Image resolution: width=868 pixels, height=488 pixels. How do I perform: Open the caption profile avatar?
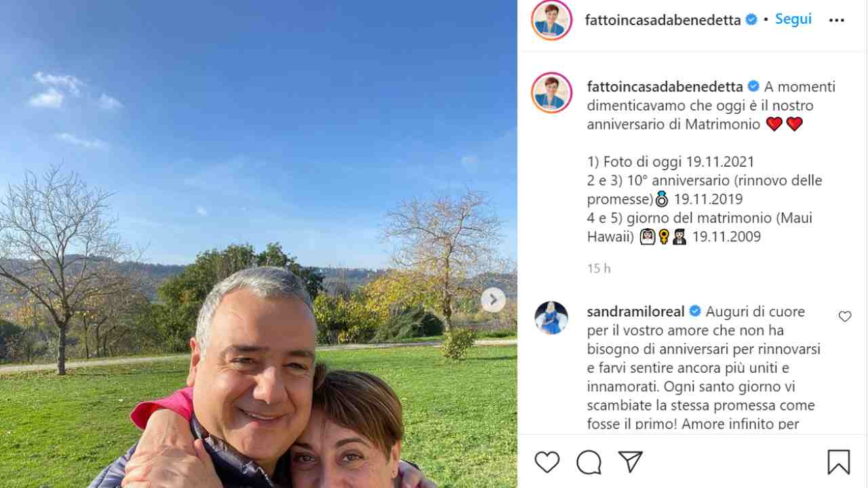(x=551, y=93)
